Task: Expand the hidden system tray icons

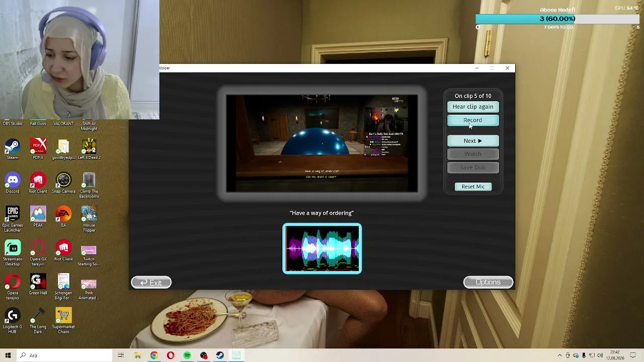Action: click(x=560, y=355)
